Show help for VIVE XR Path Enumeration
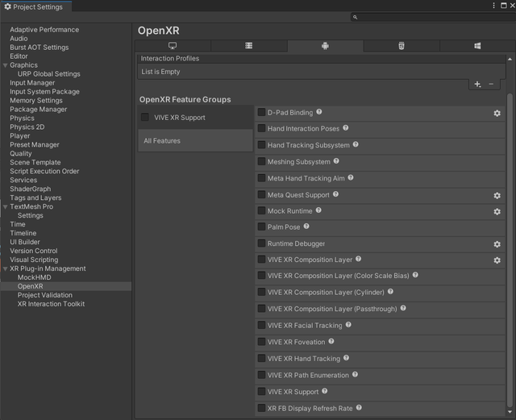Image resolution: width=516 pixels, height=420 pixels. tap(355, 374)
